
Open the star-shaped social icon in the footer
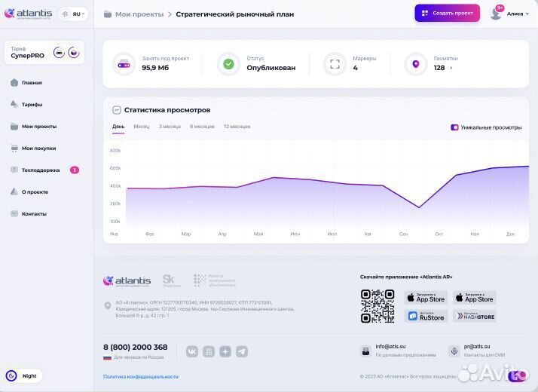[225, 351]
